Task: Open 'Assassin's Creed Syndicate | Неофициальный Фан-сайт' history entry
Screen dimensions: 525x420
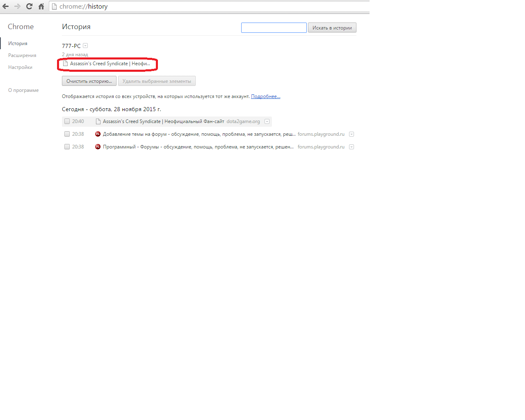Action: (164, 121)
